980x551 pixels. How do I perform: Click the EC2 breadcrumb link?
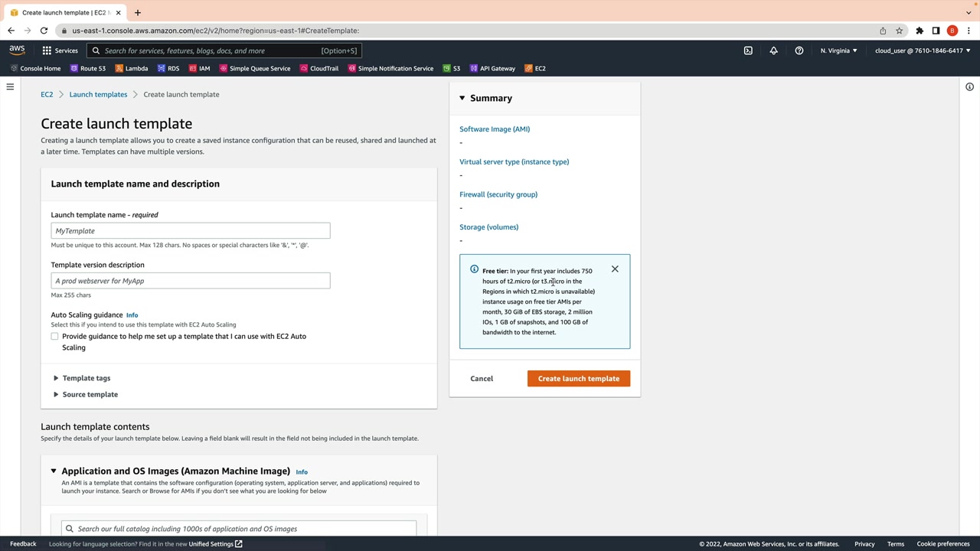click(x=47, y=94)
